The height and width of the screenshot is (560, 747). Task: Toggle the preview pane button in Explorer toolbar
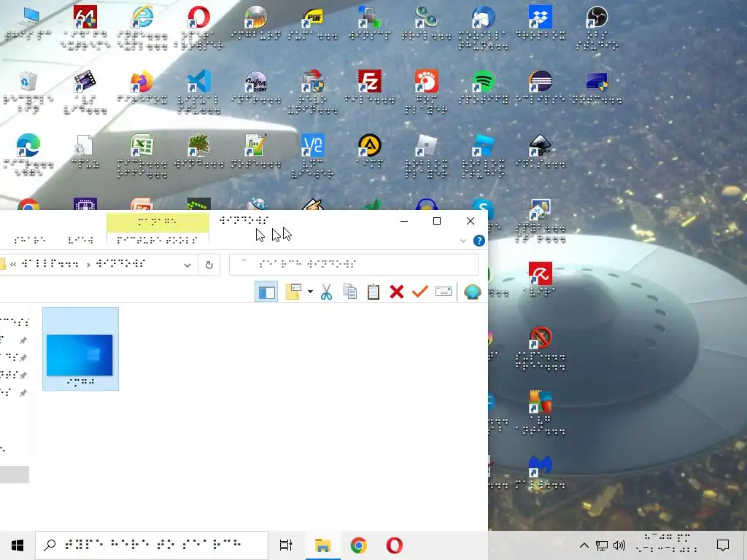[x=266, y=292]
